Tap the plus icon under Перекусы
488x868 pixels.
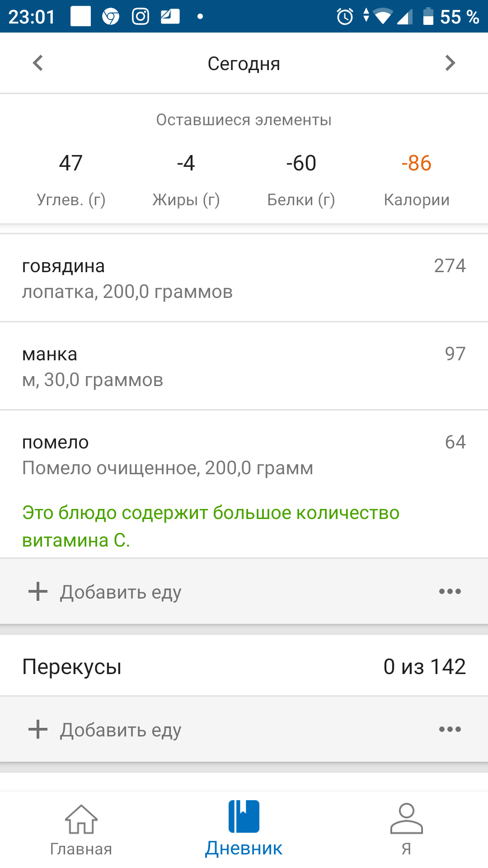click(x=38, y=729)
